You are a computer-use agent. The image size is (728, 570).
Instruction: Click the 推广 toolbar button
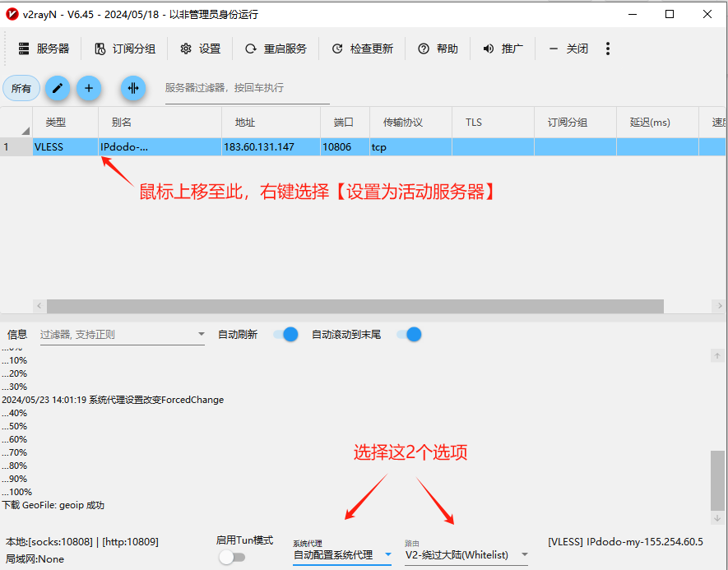(503, 49)
